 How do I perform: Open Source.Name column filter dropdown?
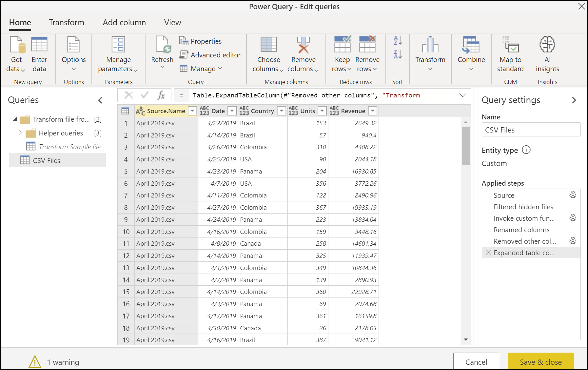point(193,111)
